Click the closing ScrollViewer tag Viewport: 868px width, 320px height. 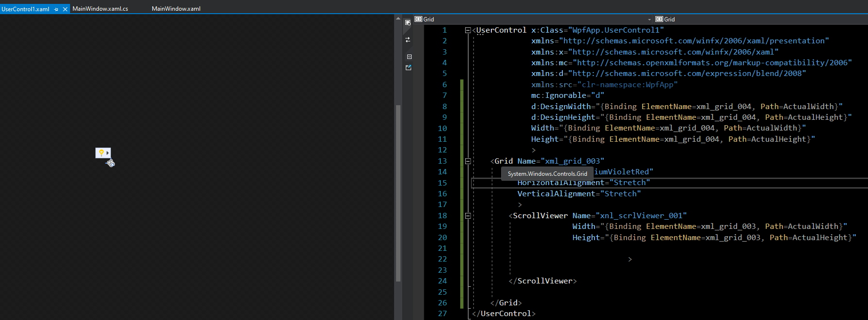(x=542, y=281)
